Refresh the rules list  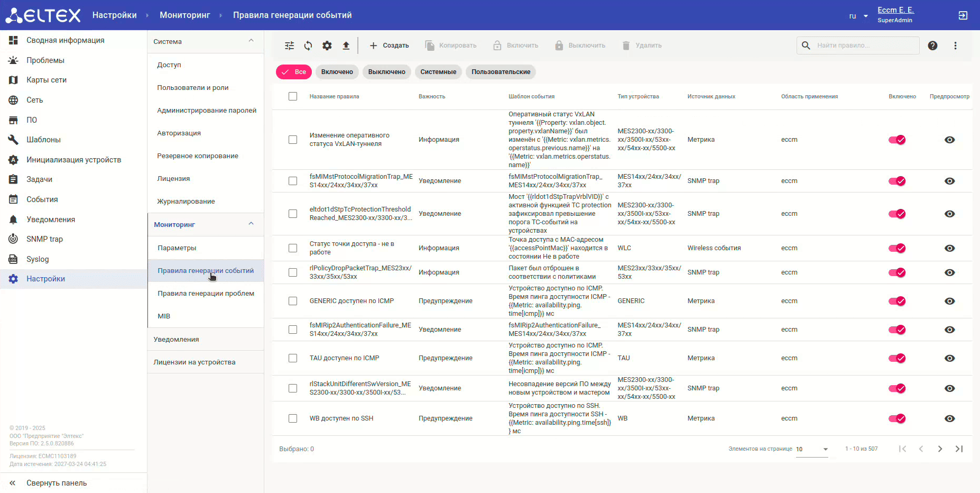[x=308, y=45]
